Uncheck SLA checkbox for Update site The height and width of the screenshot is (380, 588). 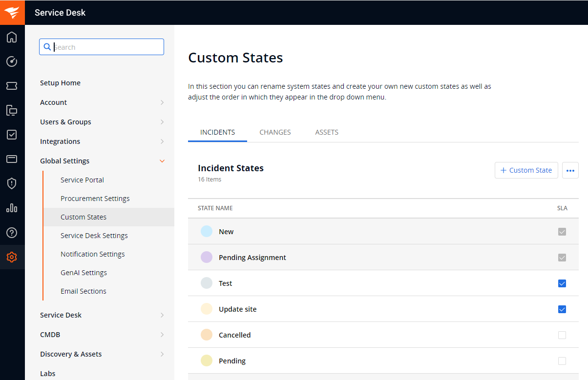562,309
